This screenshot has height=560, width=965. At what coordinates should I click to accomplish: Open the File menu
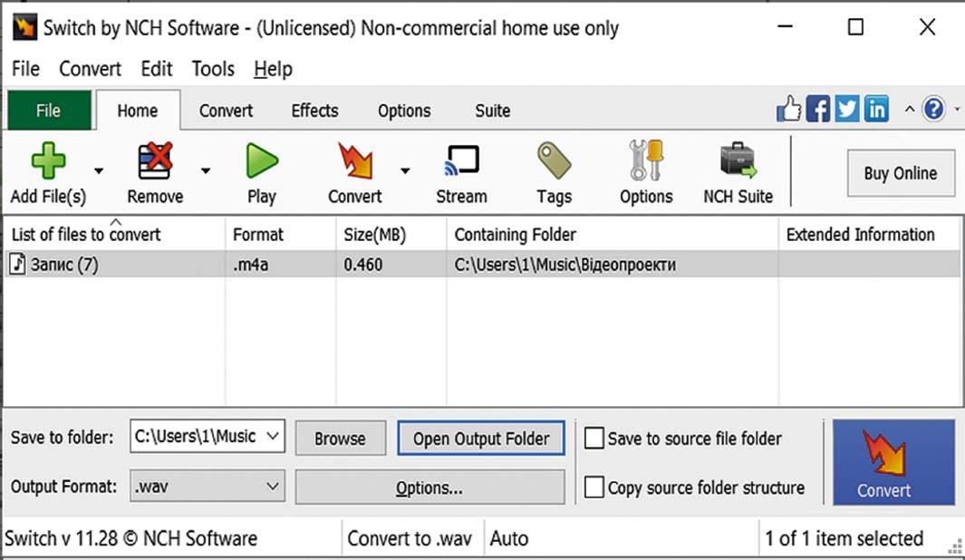point(25,68)
